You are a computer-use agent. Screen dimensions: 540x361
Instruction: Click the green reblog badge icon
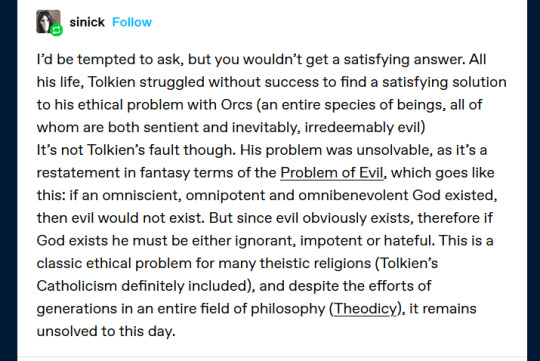pyautogui.click(x=56, y=30)
